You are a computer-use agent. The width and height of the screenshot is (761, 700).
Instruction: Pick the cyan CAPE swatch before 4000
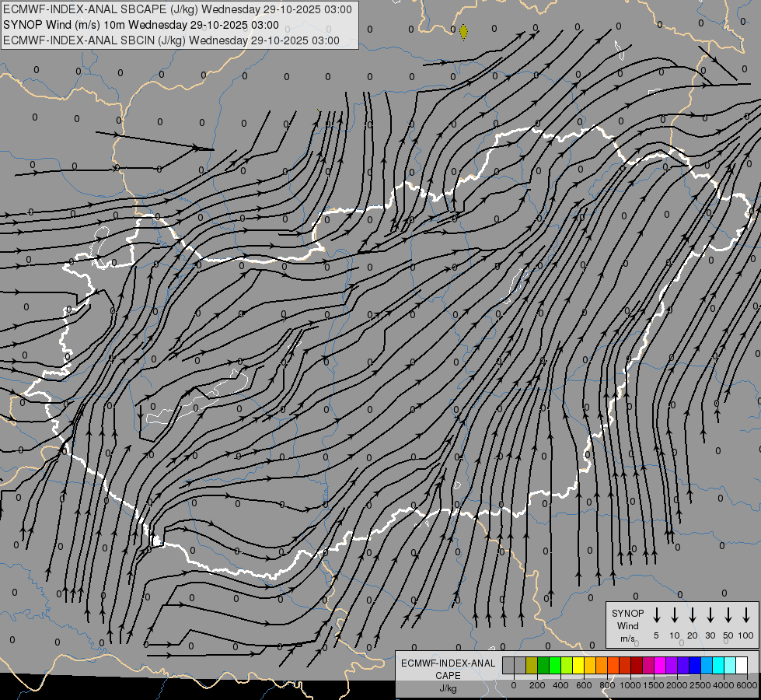pyautogui.click(x=718, y=665)
